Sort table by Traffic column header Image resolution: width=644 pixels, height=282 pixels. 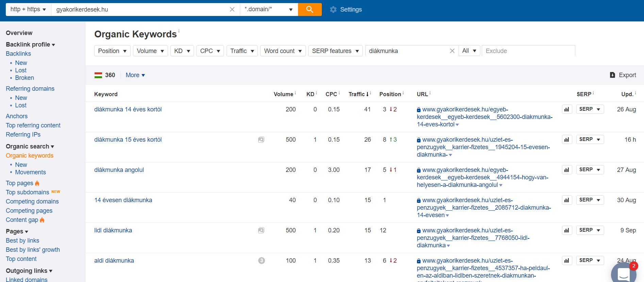pyautogui.click(x=359, y=94)
